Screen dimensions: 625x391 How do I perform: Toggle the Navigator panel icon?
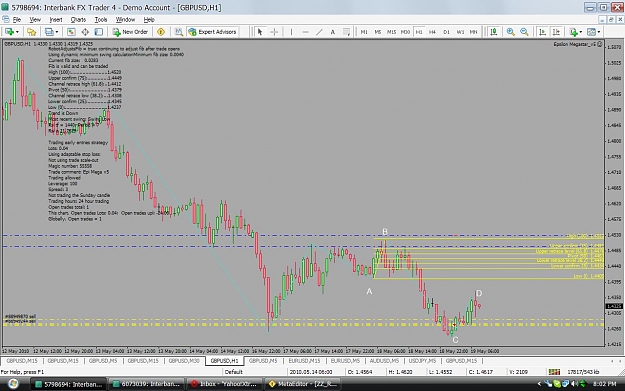(x=98, y=32)
